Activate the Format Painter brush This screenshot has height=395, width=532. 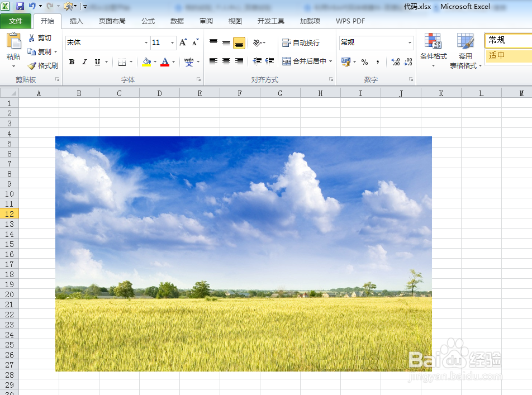click(32, 65)
